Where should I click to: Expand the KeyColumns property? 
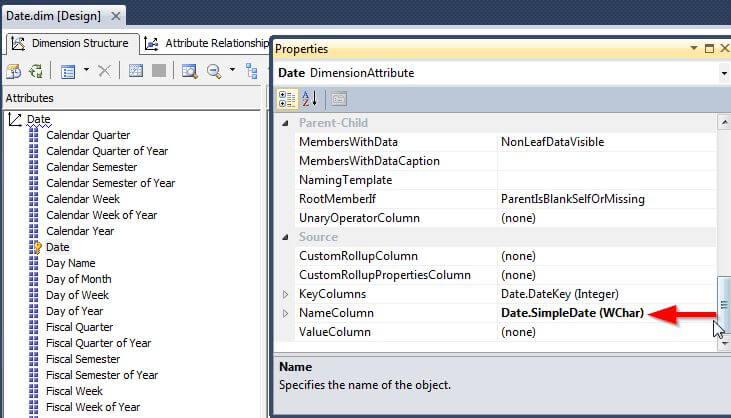coord(285,295)
